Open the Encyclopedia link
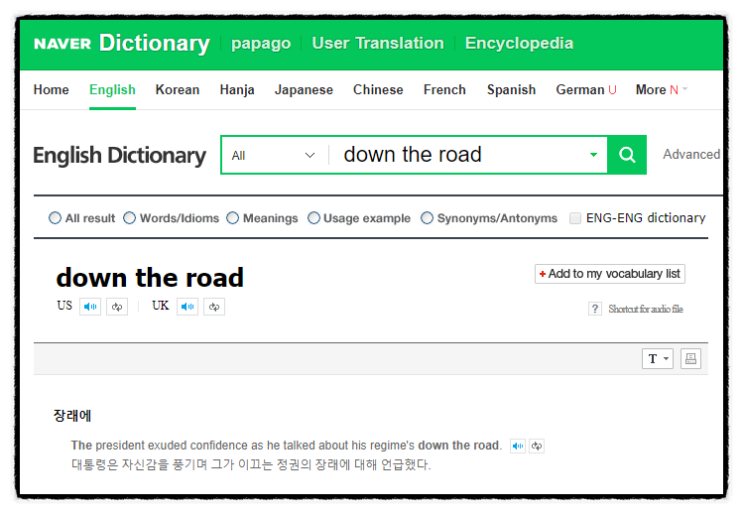The width and height of the screenshot is (743, 514). pos(519,43)
